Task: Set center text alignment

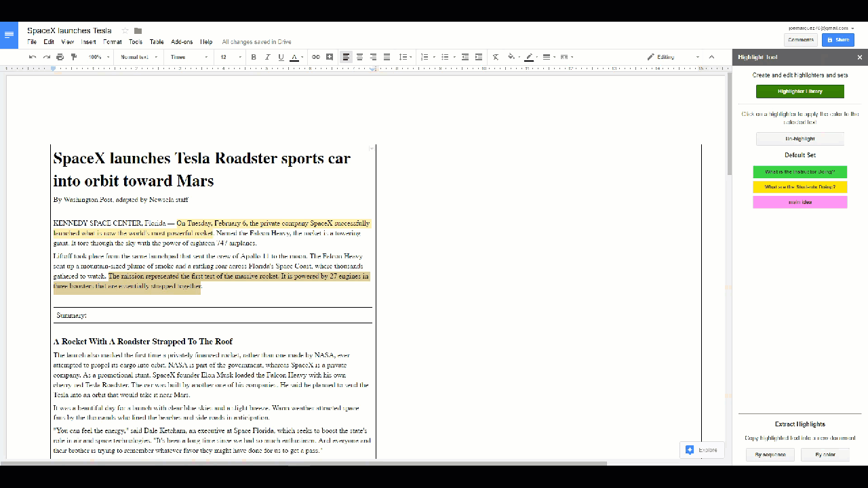Action: click(359, 57)
